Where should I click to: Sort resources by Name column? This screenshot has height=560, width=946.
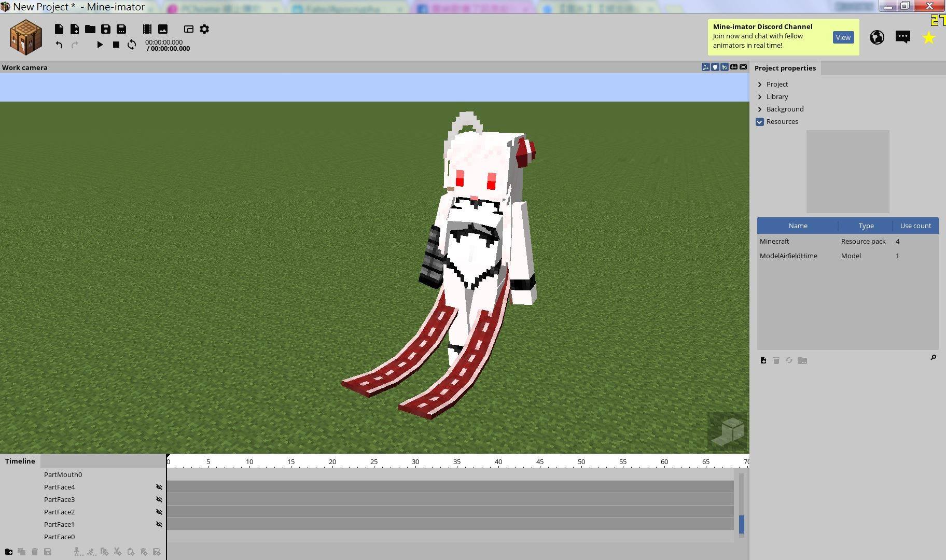click(798, 226)
